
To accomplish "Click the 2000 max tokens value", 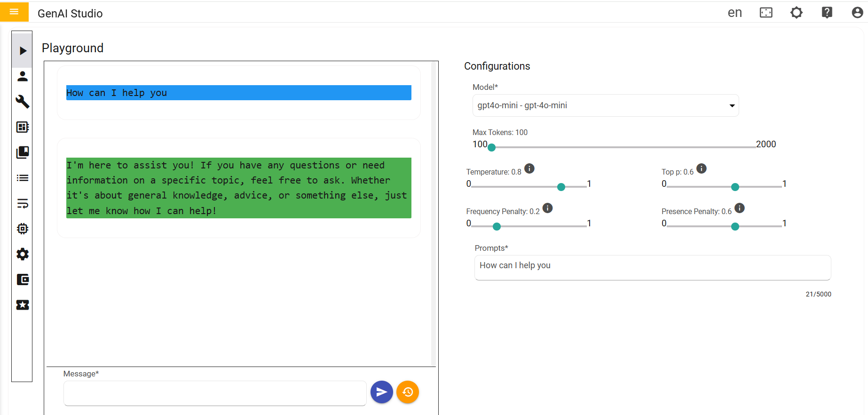I will [x=766, y=144].
